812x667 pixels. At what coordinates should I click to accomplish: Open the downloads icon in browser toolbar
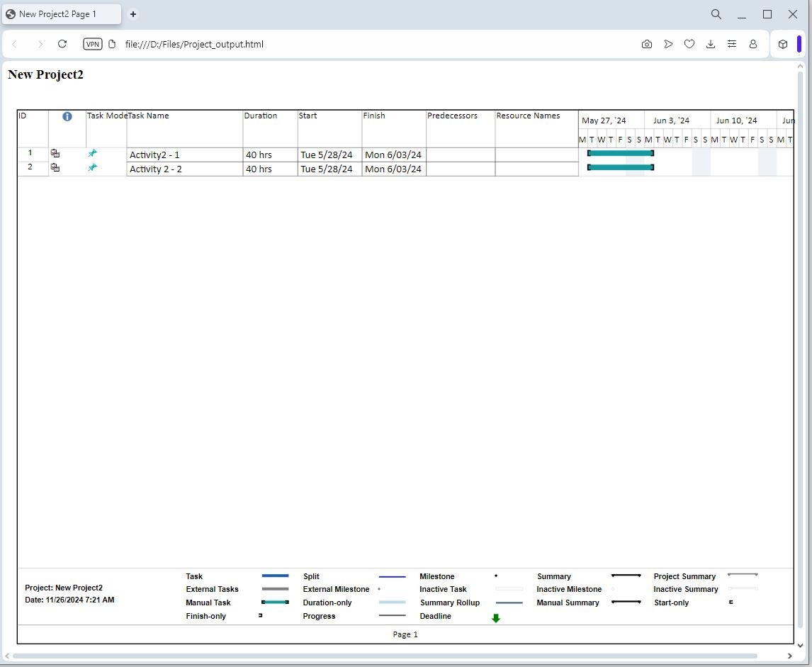711,44
